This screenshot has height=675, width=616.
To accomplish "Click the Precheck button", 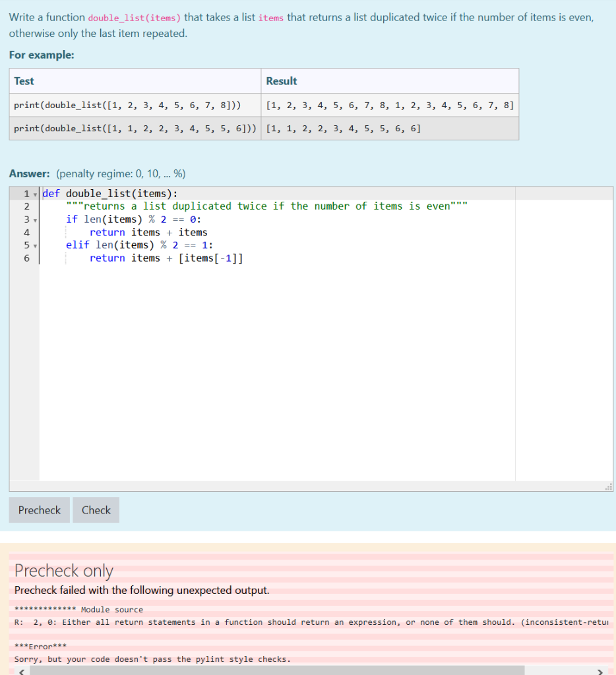I will coord(39,510).
